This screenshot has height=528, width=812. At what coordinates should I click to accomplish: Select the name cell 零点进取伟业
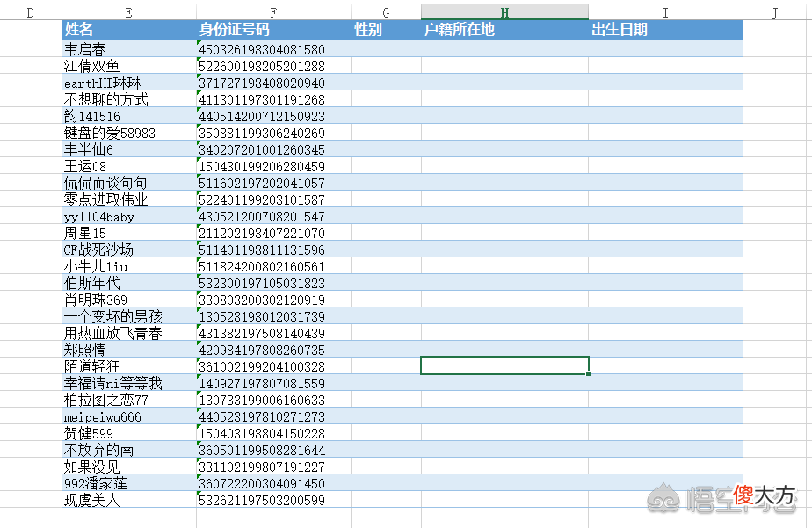click(x=129, y=199)
